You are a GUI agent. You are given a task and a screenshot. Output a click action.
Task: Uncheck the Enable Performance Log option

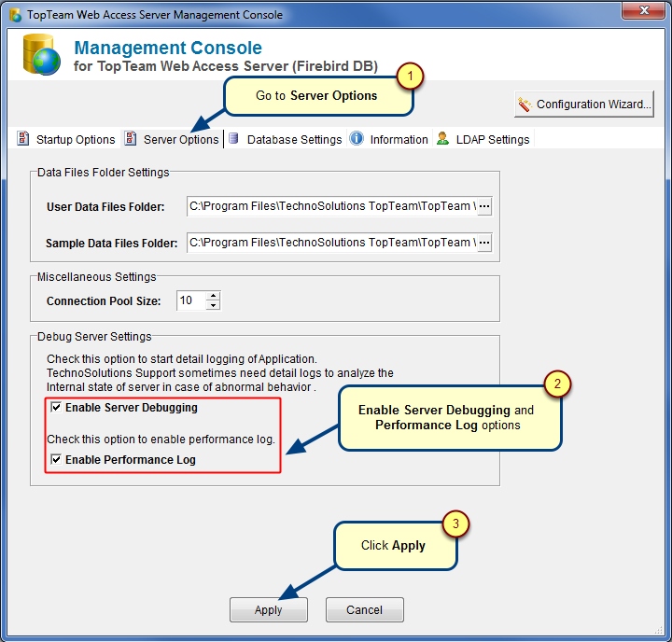click(x=56, y=460)
